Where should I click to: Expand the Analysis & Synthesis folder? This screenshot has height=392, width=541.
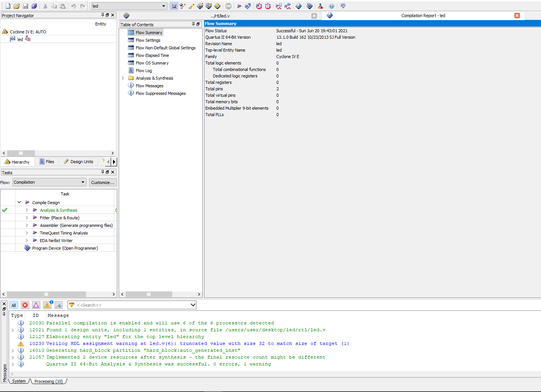click(x=123, y=78)
